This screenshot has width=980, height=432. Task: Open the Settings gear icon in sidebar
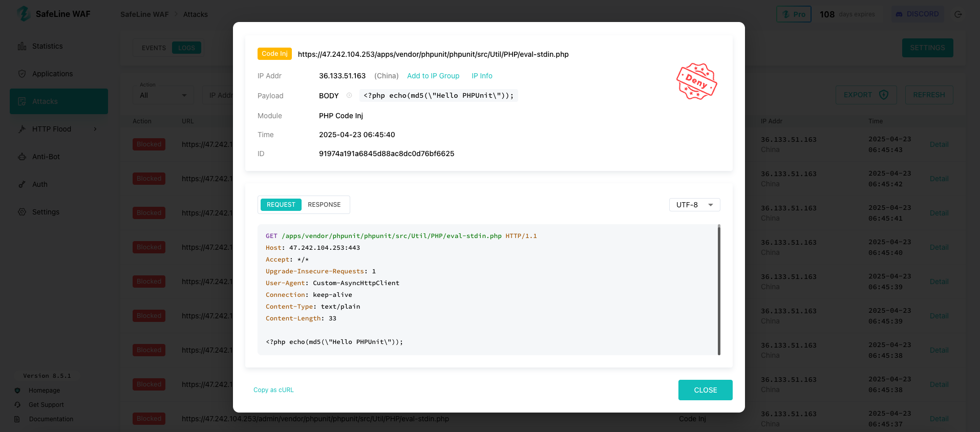(22, 212)
